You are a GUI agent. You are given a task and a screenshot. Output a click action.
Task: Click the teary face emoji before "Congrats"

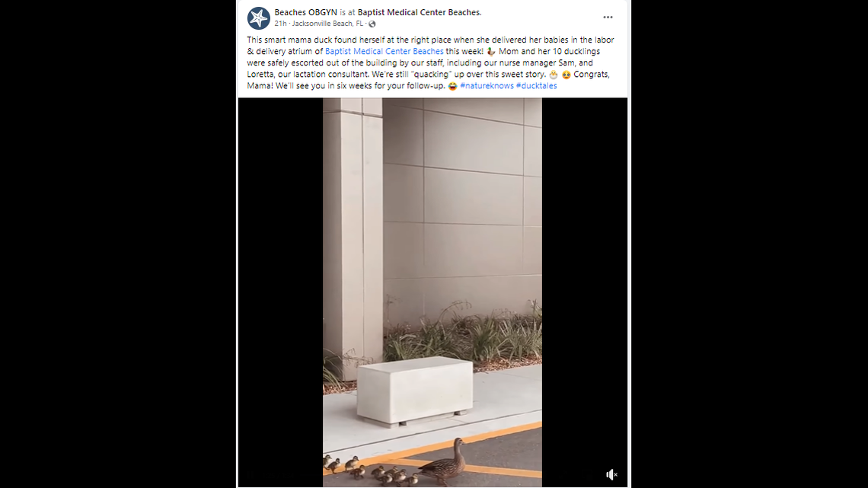point(566,75)
